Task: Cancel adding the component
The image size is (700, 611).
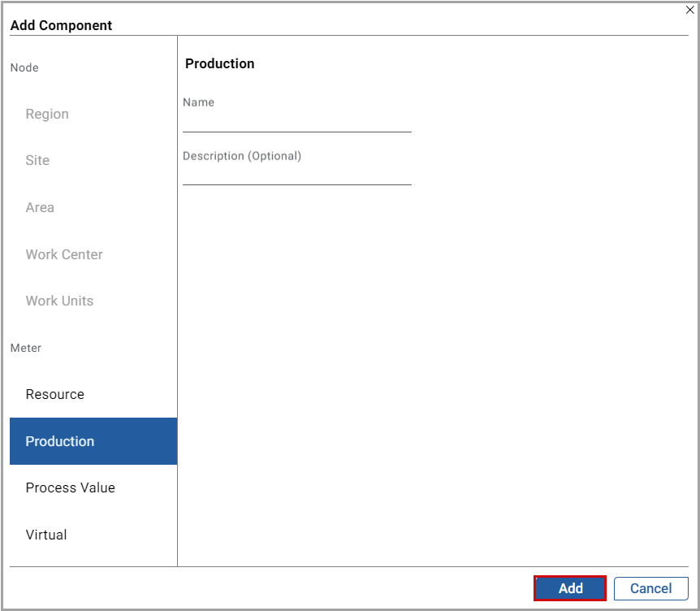Action: coord(650,588)
